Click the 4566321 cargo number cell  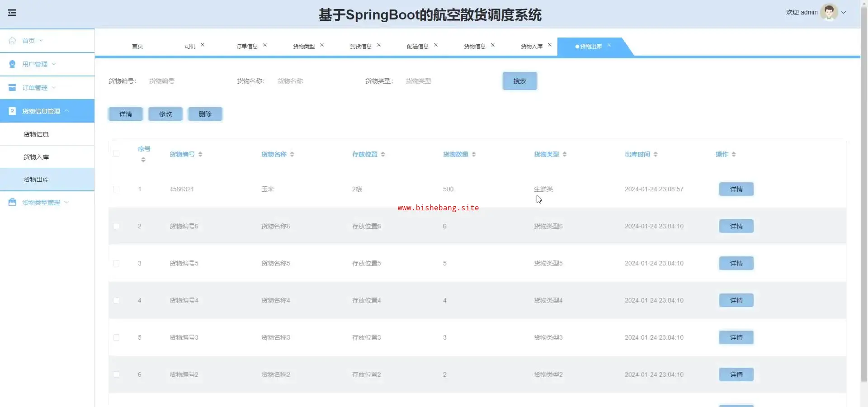point(182,189)
